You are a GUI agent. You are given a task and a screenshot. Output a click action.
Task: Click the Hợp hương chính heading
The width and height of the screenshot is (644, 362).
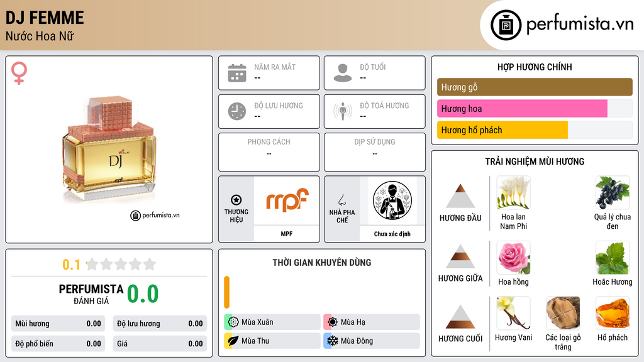coord(535,67)
